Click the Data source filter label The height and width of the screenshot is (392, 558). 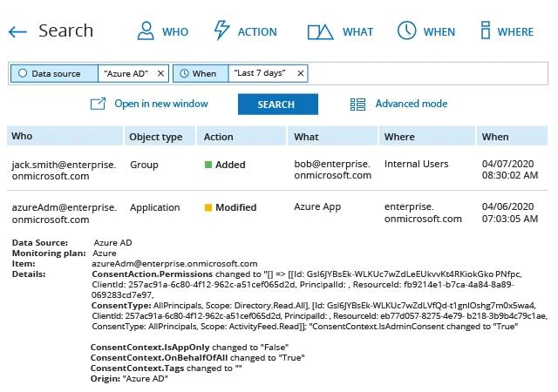[x=56, y=74]
